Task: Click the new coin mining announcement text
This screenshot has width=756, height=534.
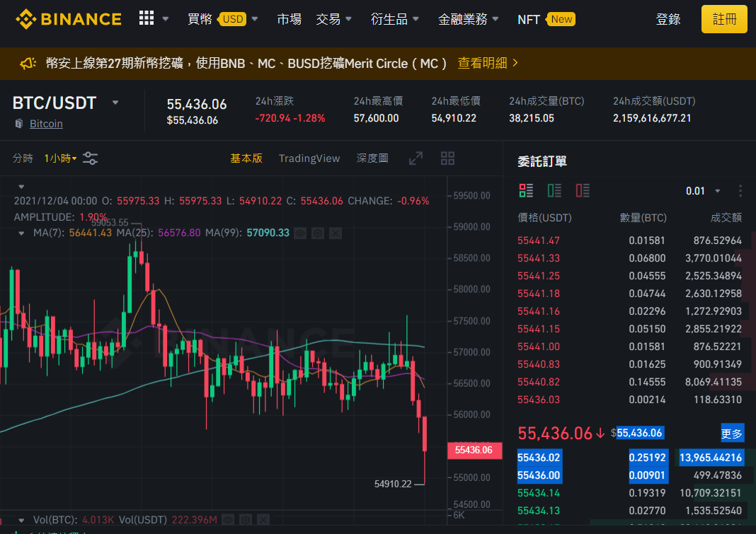Action: 246,63
